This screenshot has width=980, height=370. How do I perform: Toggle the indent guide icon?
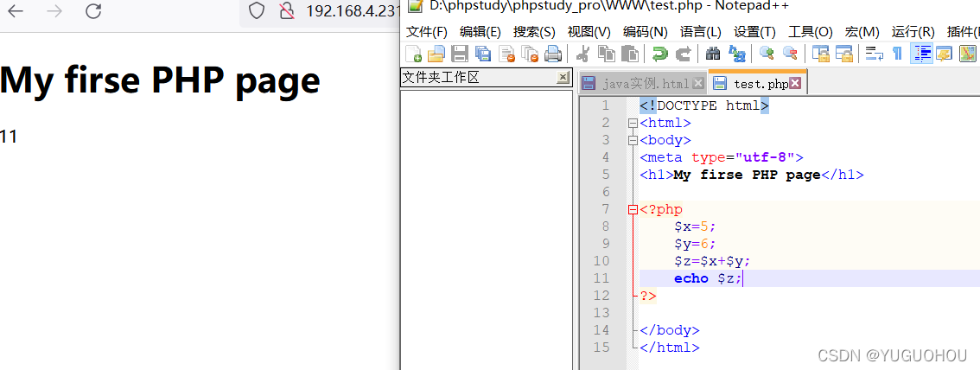921,54
